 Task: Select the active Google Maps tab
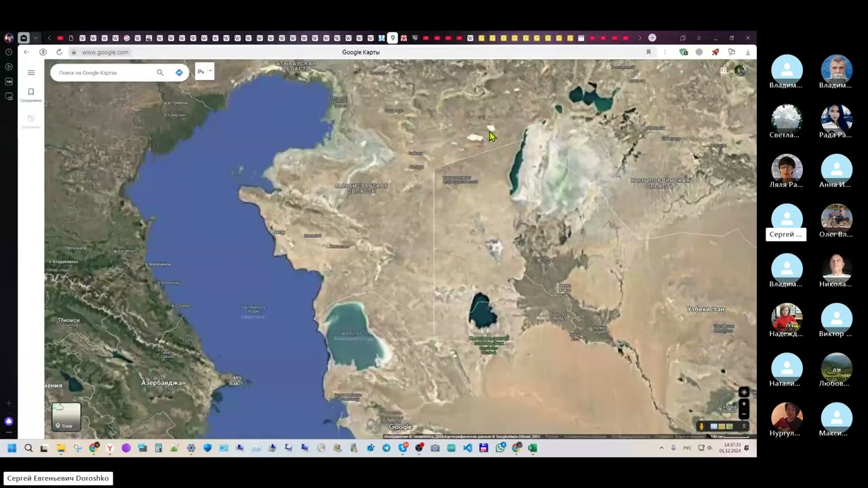coord(392,38)
